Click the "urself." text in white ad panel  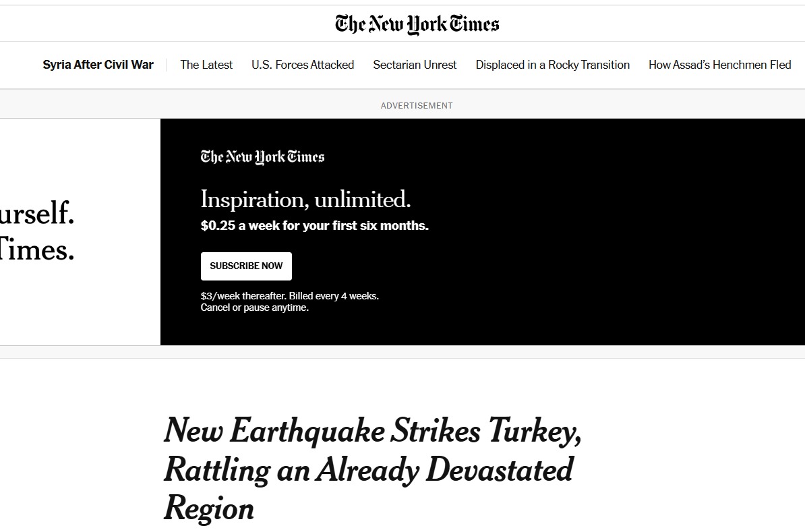(37, 214)
